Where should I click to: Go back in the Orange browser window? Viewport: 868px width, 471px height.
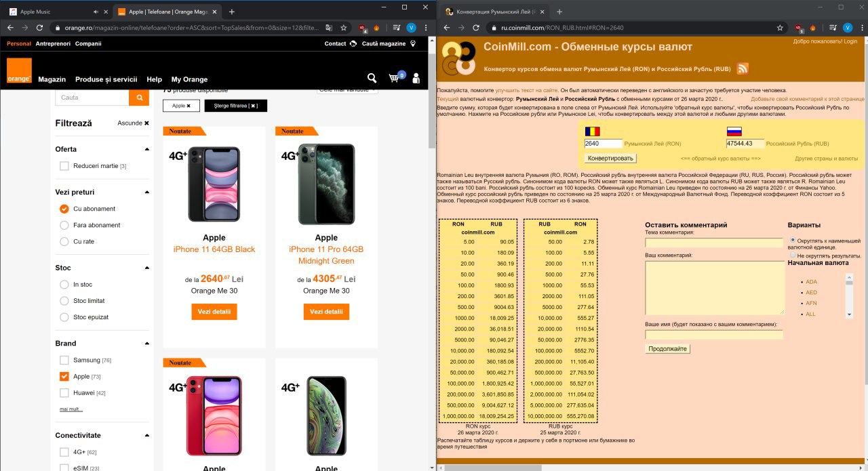[x=10, y=28]
